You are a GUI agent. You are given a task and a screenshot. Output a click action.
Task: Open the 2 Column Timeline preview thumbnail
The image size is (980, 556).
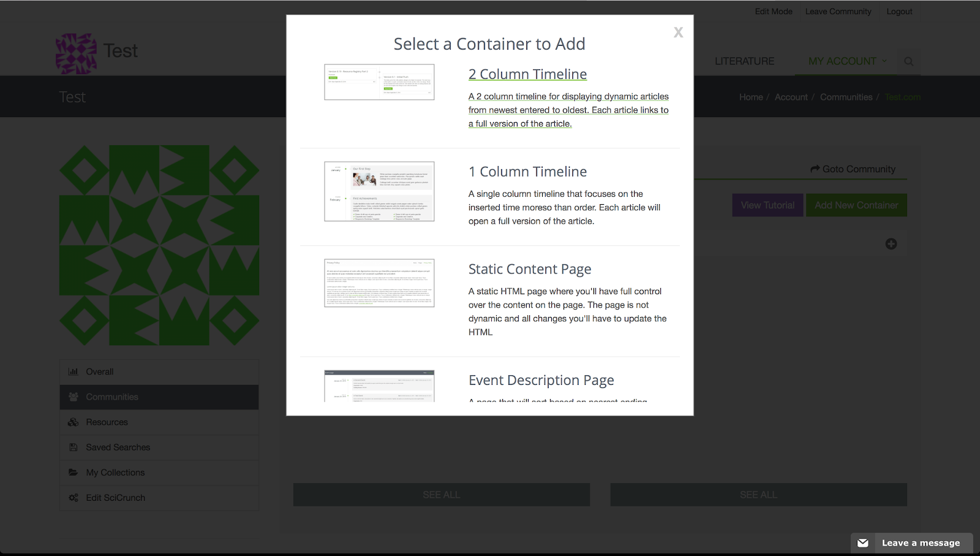[379, 82]
